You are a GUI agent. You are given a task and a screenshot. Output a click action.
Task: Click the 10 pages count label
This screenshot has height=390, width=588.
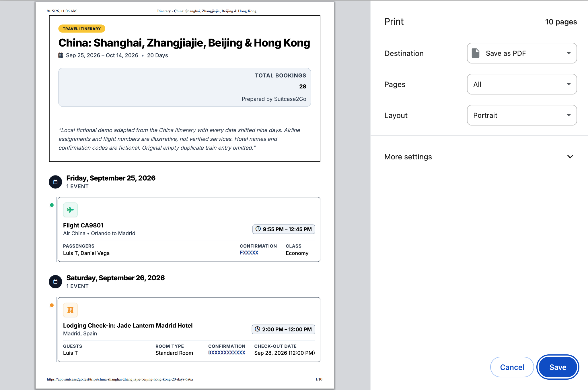[x=561, y=22]
